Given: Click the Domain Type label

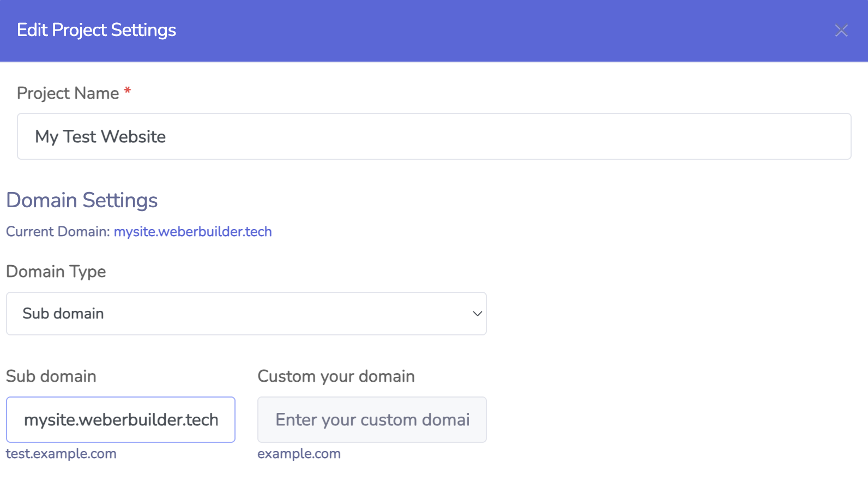Looking at the screenshot, I should pyautogui.click(x=56, y=272).
